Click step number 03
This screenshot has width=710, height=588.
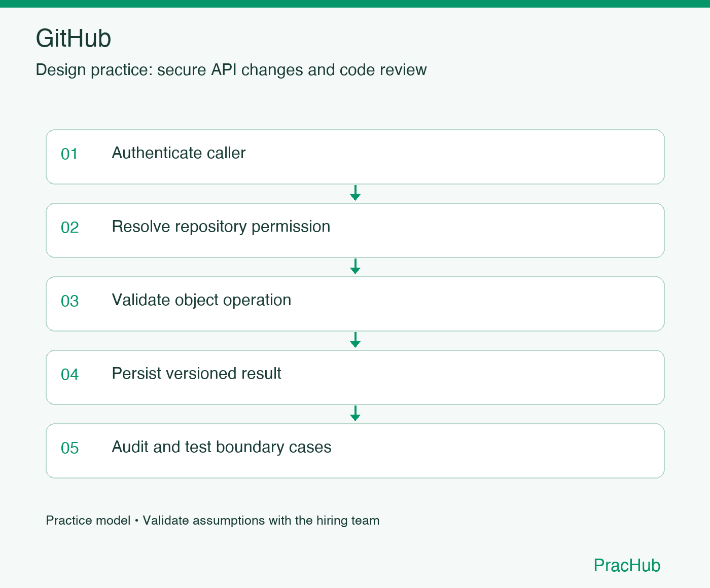69,301
